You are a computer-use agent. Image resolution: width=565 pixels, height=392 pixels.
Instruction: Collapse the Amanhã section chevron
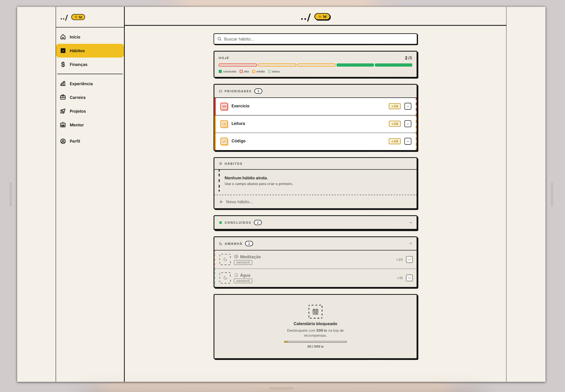point(411,243)
